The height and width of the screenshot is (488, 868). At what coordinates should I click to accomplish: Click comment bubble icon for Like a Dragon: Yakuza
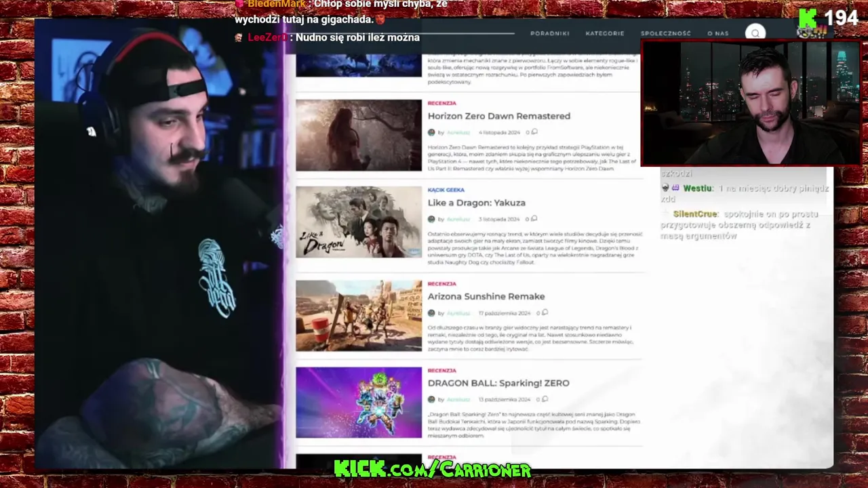click(534, 219)
